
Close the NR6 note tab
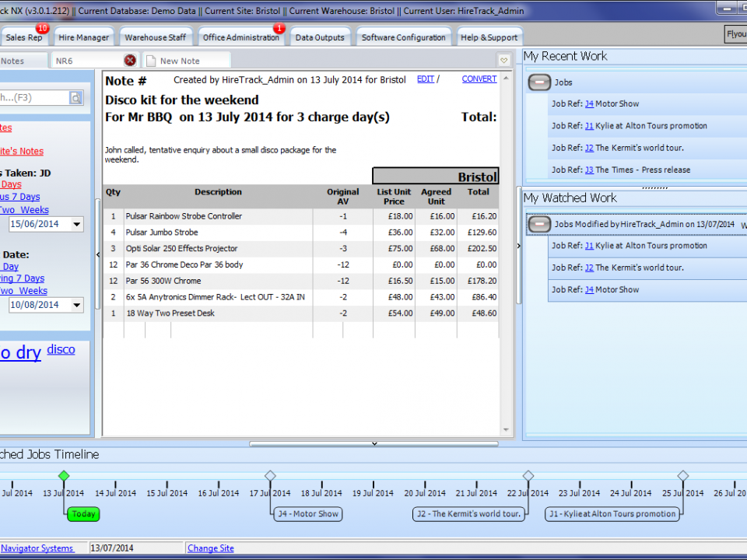[130, 61]
